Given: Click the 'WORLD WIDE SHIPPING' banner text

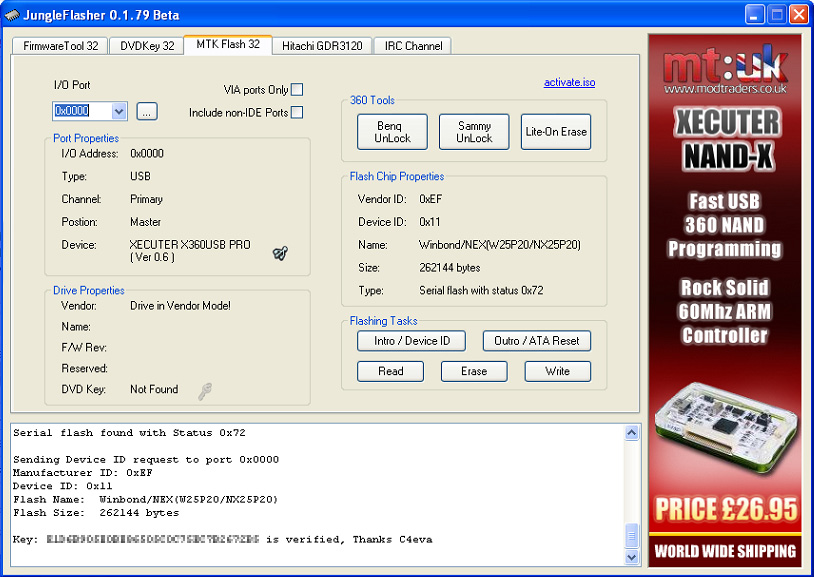Looking at the screenshot, I should point(725,551).
